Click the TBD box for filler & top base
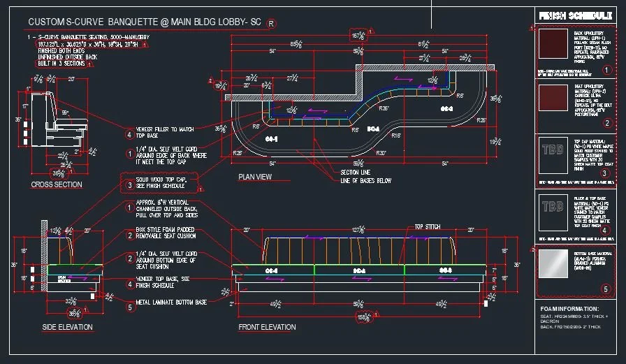626x364 pixels. point(553,212)
